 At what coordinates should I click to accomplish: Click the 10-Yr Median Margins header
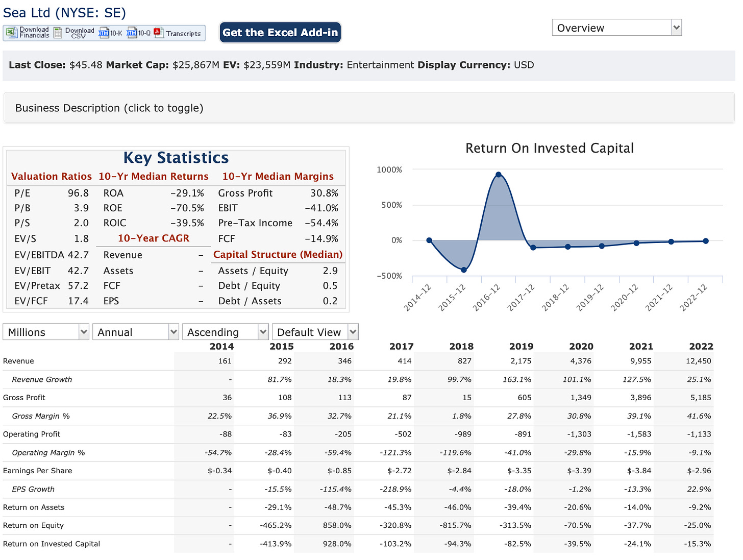(x=278, y=177)
